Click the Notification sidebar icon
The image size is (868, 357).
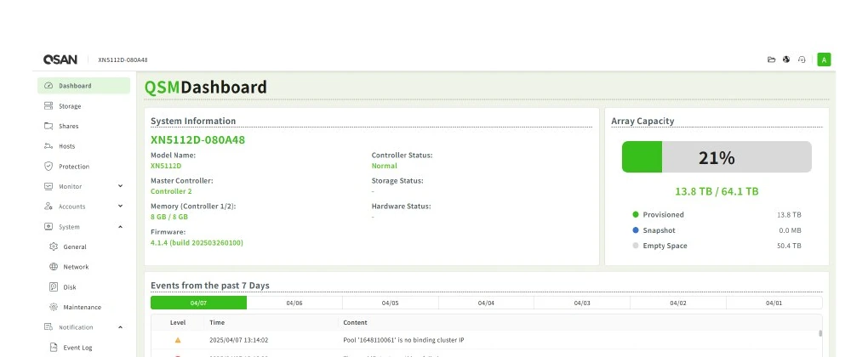click(49, 327)
